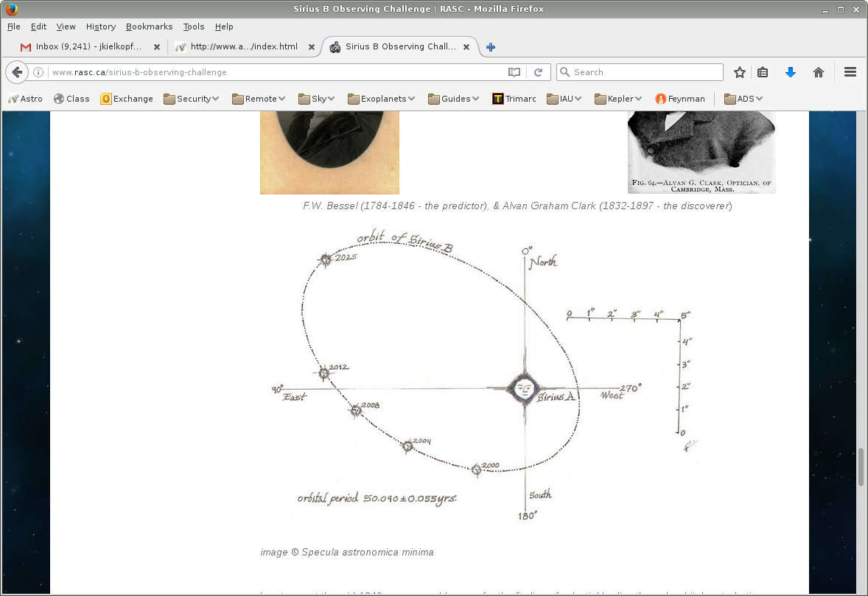
Task: Close the Inbox Gmail tab
Action: tap(157, 47)
